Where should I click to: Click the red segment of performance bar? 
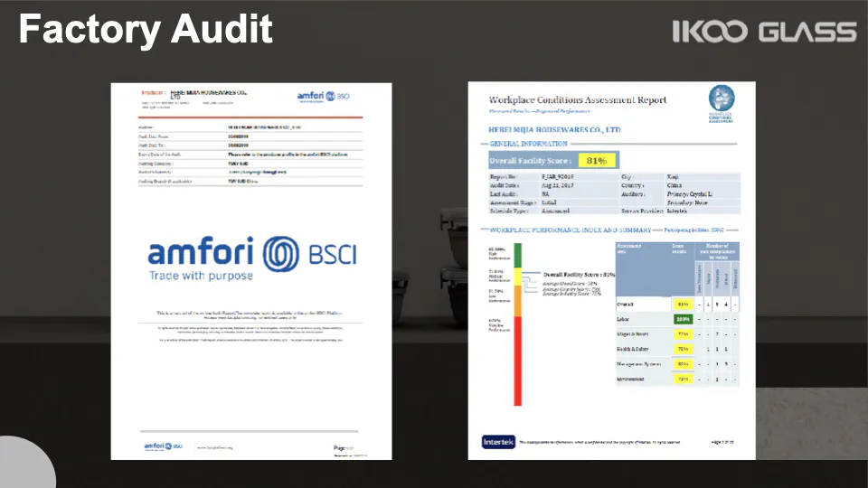coord(518,361)
